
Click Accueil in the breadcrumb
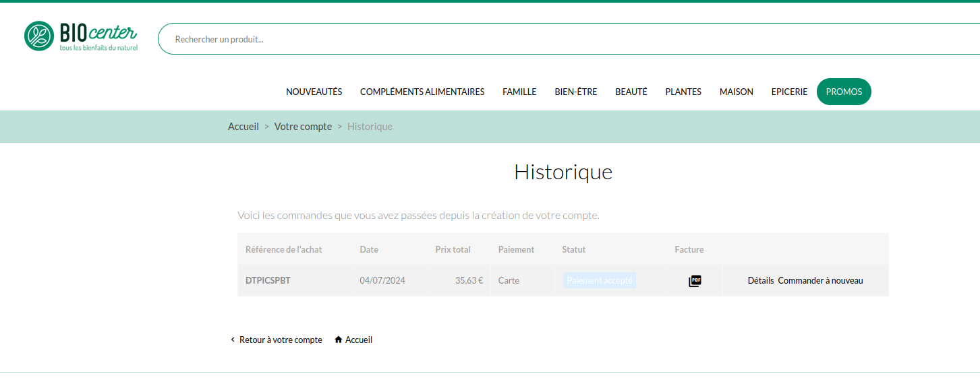coord(243,127)
